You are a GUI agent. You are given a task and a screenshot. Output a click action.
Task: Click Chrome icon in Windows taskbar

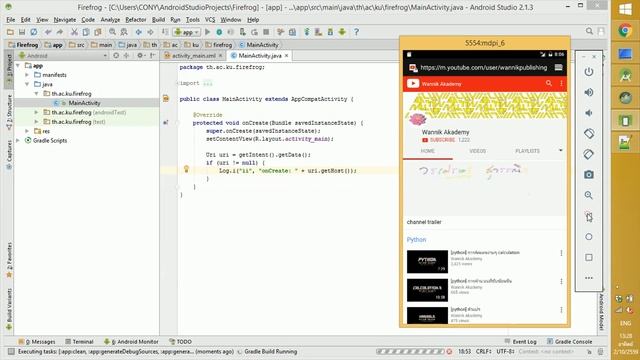[625, 31]
